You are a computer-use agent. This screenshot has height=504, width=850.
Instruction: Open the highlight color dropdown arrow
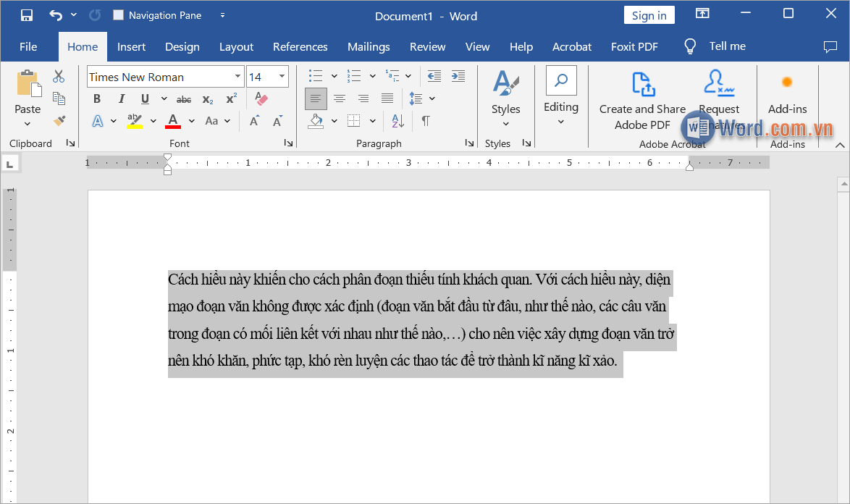[153, 121]
